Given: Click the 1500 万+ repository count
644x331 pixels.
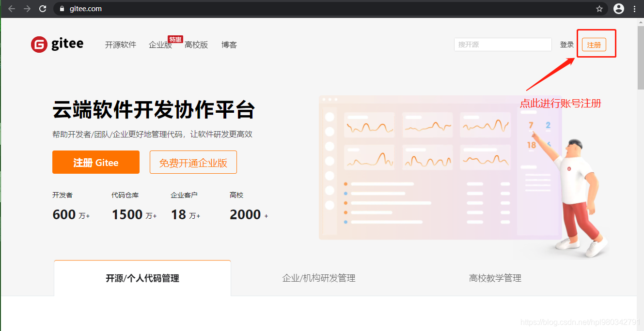Looking at the screenshot, I should pyautogui.click(x=134, y=214).
